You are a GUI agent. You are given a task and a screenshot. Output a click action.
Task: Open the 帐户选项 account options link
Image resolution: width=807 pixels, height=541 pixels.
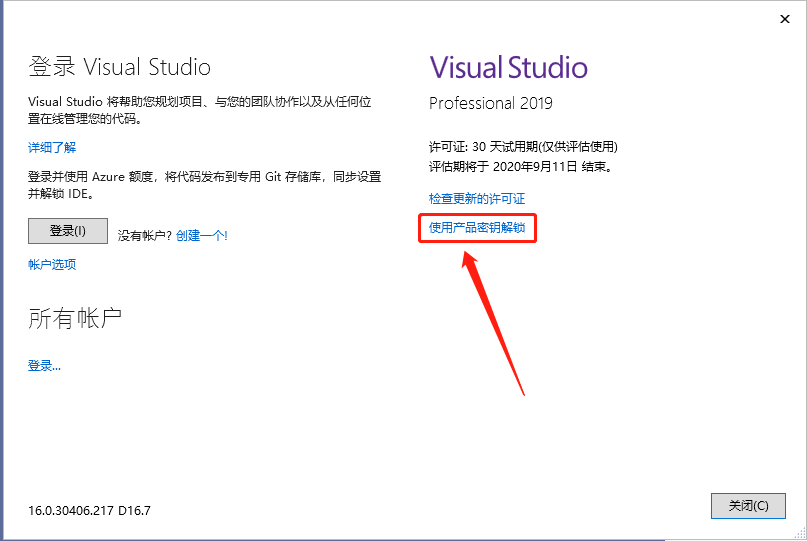pos(52,265)
